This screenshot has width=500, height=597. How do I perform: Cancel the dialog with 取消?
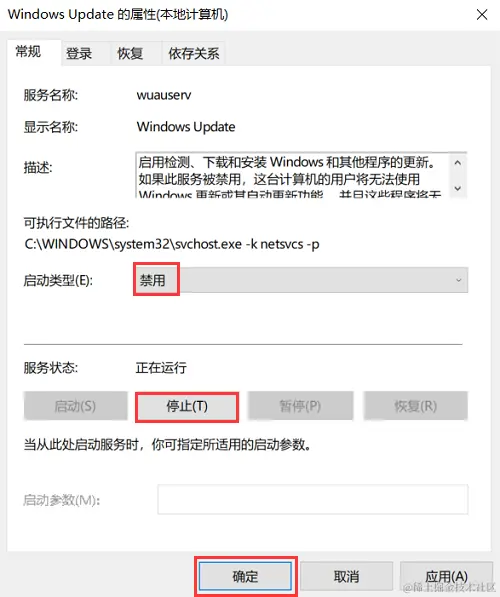347,576
